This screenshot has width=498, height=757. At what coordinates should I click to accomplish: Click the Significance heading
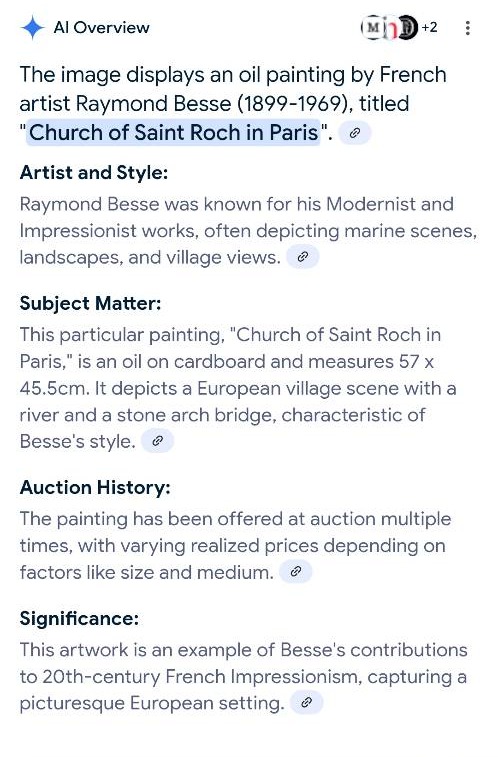79,618
